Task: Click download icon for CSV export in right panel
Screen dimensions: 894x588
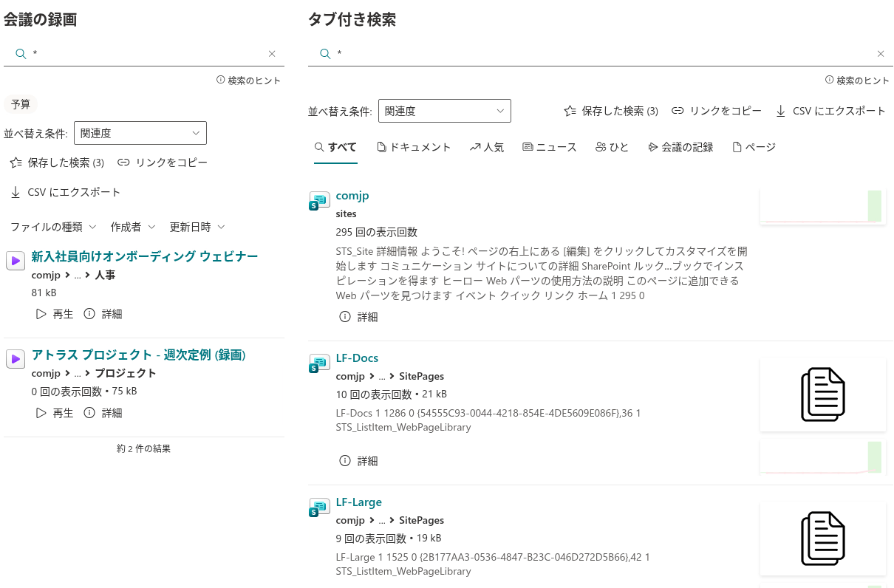Action: pos(781,112)
